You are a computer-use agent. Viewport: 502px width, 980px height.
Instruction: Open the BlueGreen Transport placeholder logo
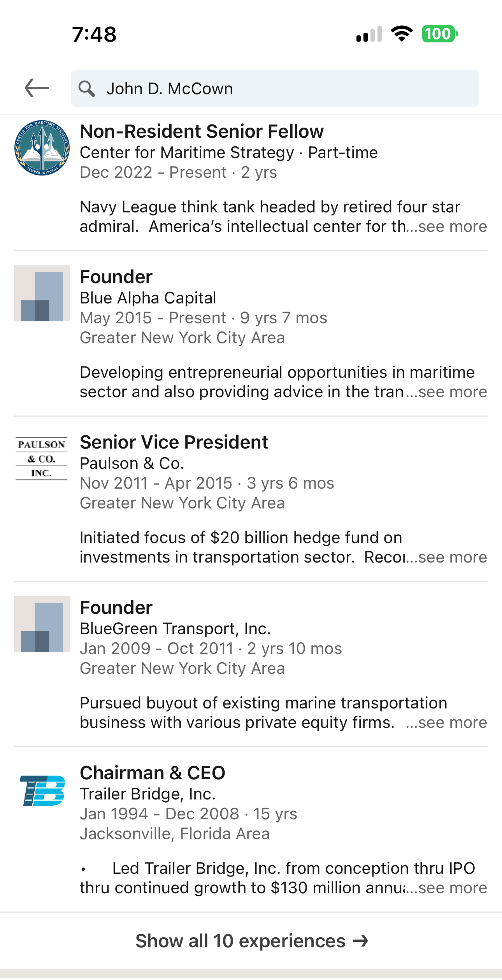pyautogui.click(x=42, y=624)
